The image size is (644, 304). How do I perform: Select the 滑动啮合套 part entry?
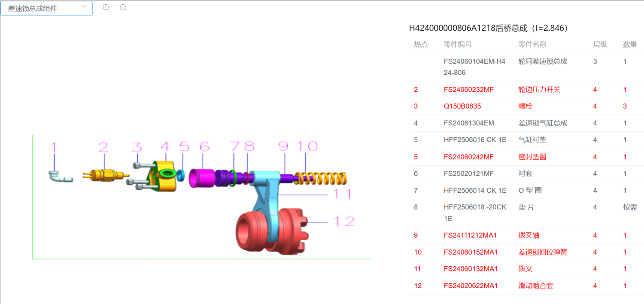point(536,286)
